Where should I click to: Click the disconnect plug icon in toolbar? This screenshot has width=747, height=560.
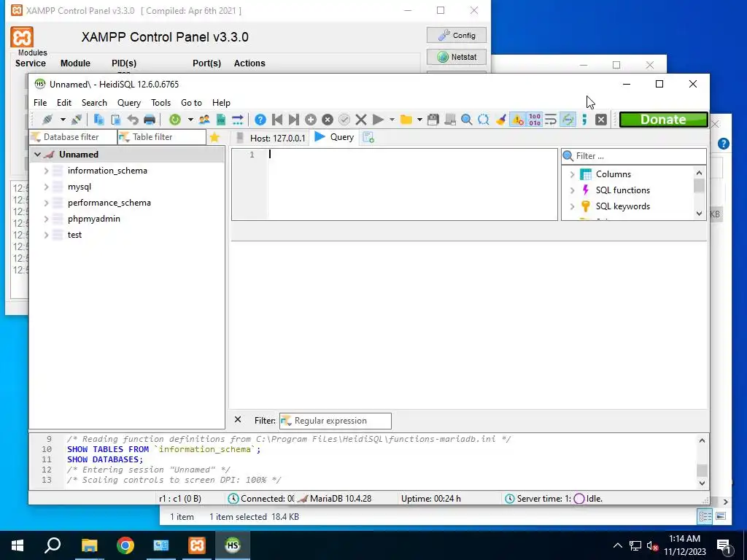coord(76,120)
